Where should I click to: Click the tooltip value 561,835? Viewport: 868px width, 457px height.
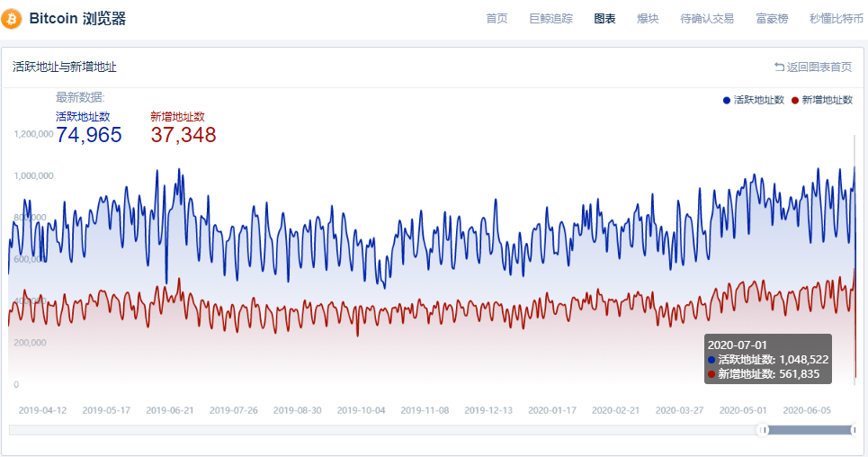pyautogui.click(x=800, y=374)
